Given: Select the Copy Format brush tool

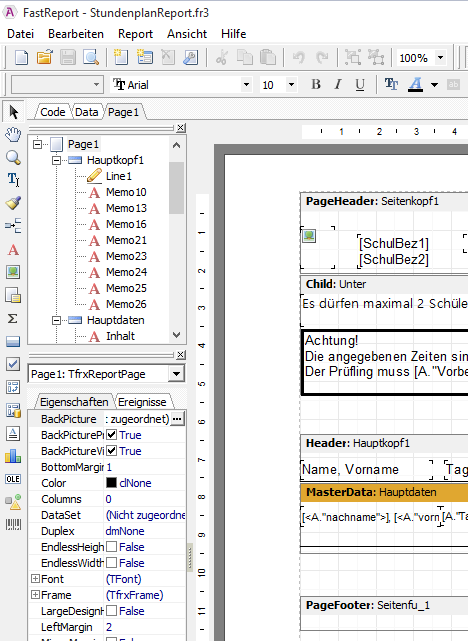Looking at the screenshot, I should click(x=13, y=203).
